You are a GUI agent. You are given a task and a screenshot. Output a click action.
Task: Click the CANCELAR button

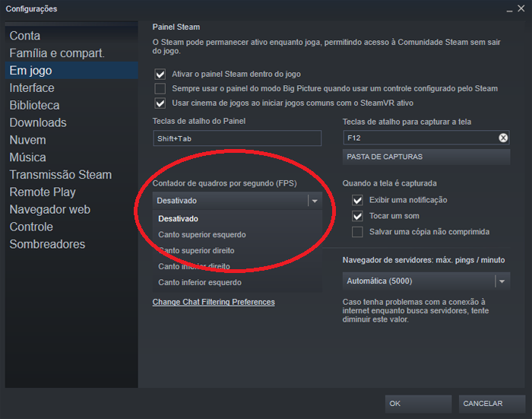point(492,404)
